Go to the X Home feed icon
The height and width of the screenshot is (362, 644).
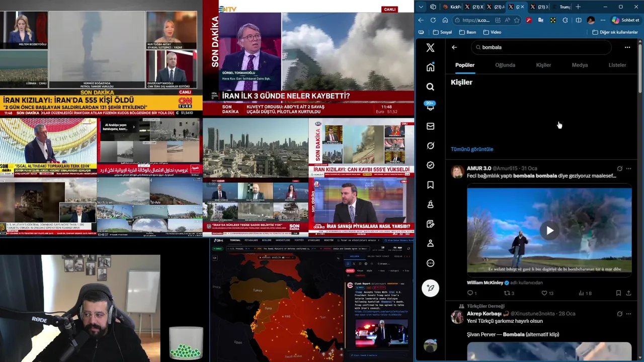(x=430, y=67)
